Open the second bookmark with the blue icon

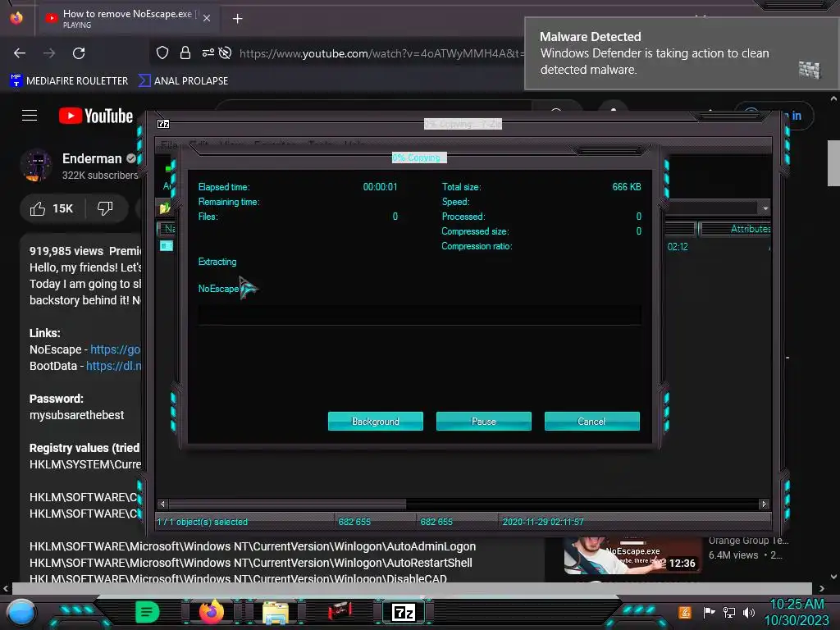[x=183, y=81]
